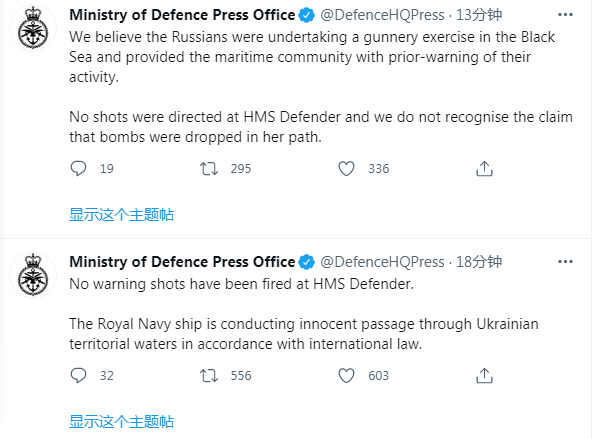Open the profile avatar of second tweet
599x439 pixels.
[33, 275]
